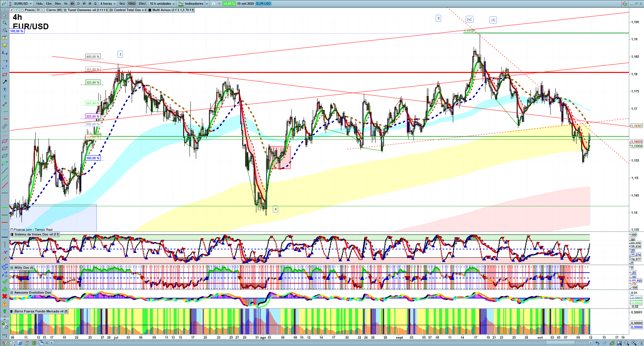Open the EURUSD symbol dropdown

22,4
